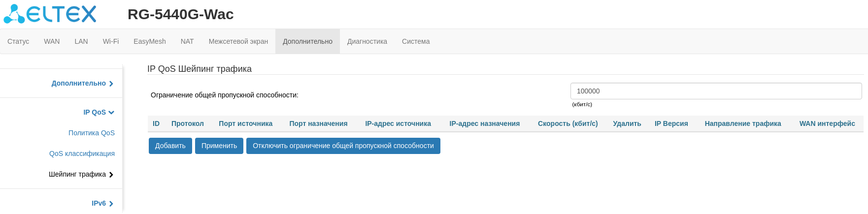Select Шейпинг трафика in the sidebar
This screenshot has height=214, width=868.
(x=81, y=174)
